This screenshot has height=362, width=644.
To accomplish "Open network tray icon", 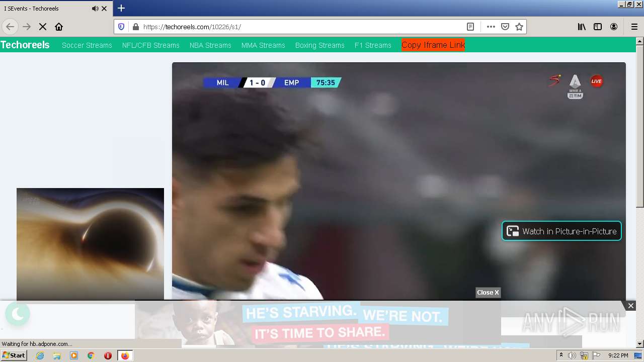I will tap(584, 355).
